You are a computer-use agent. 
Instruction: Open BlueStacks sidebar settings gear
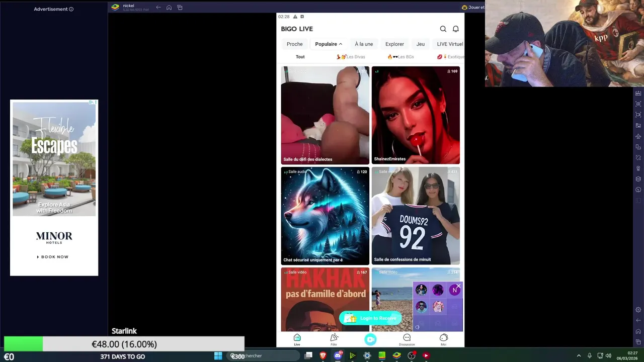coord(638,310)
